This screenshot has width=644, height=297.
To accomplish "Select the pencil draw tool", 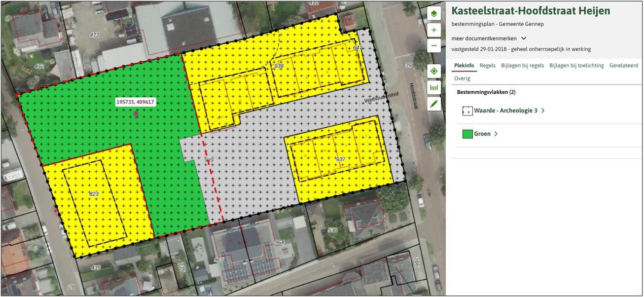I will (x=434, y=104).
